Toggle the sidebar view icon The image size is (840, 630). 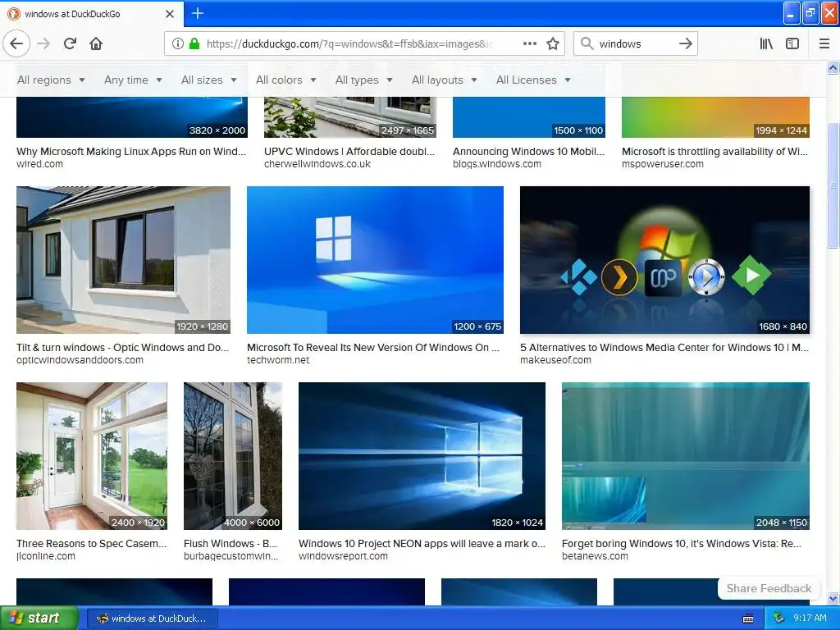point(792,44)
